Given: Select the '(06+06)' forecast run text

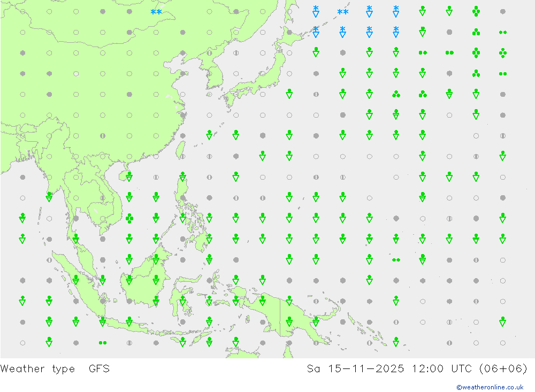Looking at the screenshot, I should point(503,369).
